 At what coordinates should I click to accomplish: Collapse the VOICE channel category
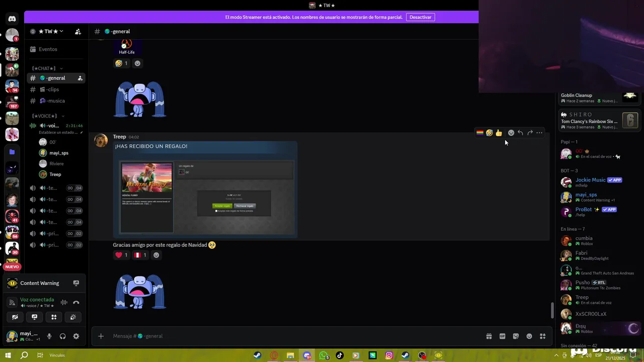pos(48,116)
